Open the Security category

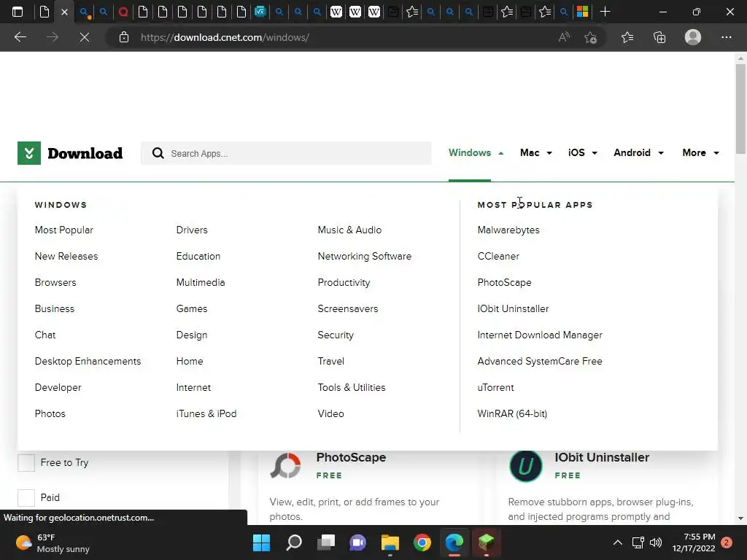coord(336,335)
